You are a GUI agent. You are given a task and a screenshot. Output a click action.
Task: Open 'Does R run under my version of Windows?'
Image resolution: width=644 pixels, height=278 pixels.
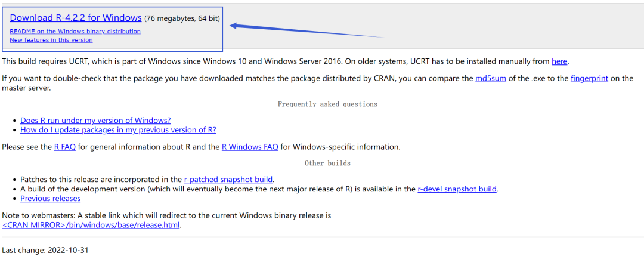(95, 120)
